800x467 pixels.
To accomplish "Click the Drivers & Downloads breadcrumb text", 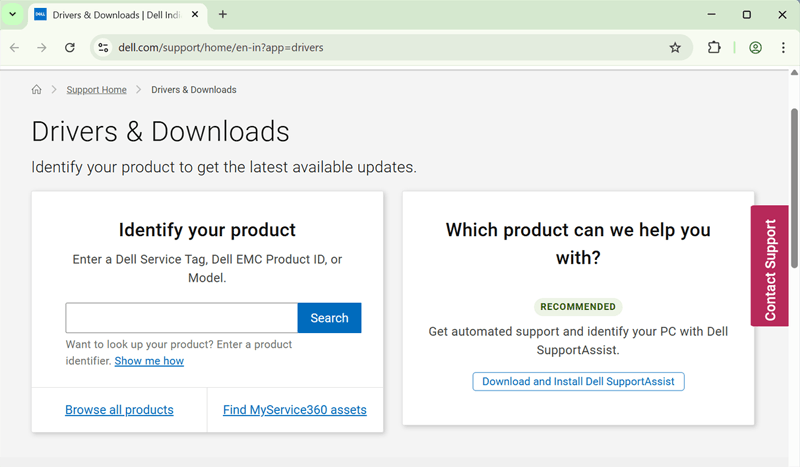I will pos(194,90).
